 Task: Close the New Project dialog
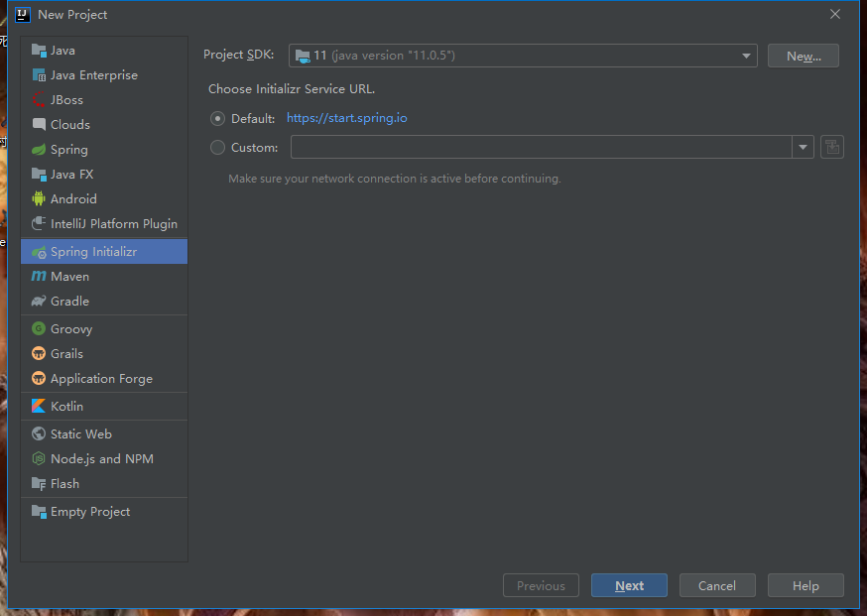click(x=835, y=14)
